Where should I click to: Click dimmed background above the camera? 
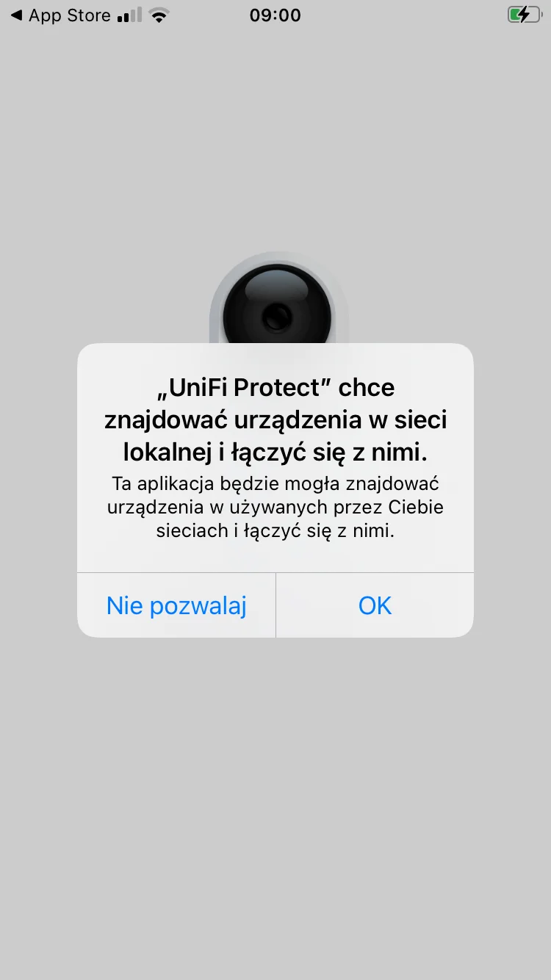click(275, 140)
